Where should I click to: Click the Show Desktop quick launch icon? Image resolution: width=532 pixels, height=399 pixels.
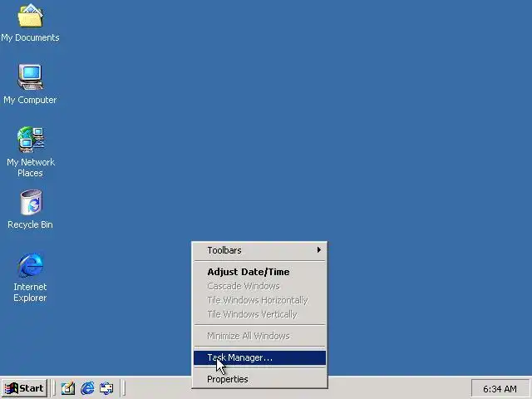[68, 388]
